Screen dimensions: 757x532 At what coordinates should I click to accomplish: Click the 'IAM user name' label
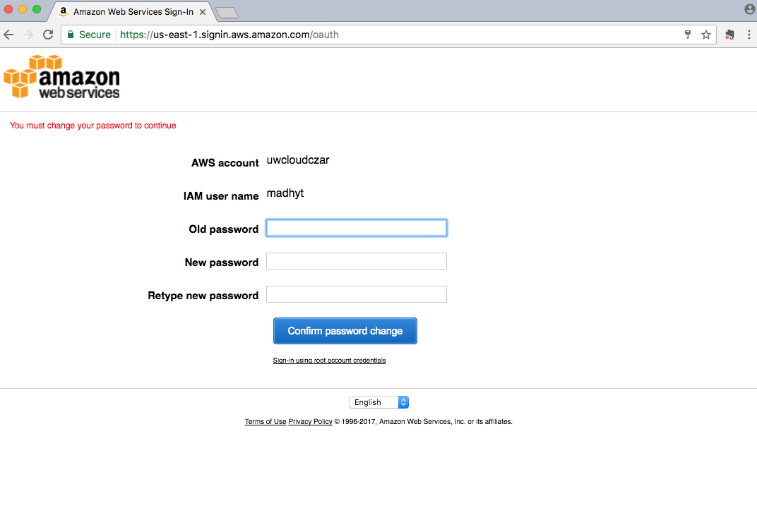tap(221, 196)
